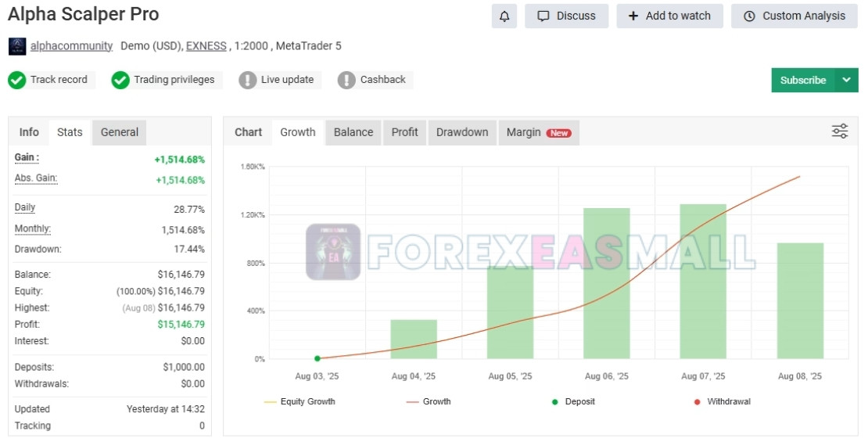This screenshot has width=868, height=442.
Task: Click the Aug 06 green bar
Action: click(607, 284)
